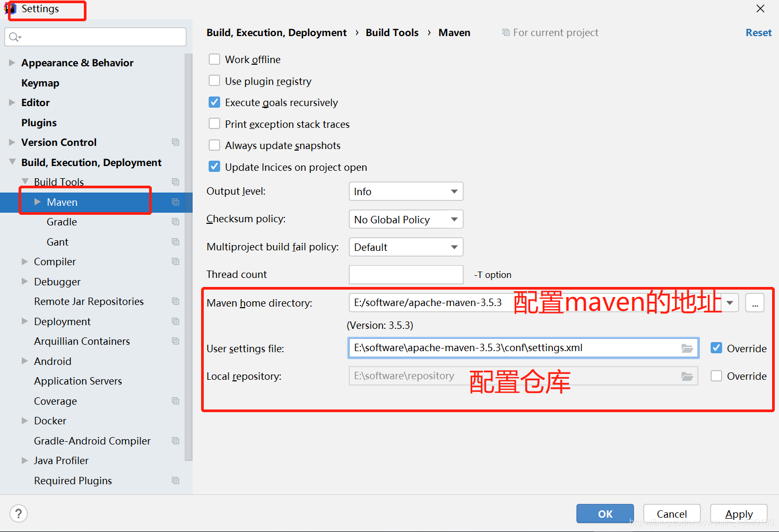This screenshot has width=779, height=532.
Task: Select Plugins in settings tree
Action: (39, 123)
